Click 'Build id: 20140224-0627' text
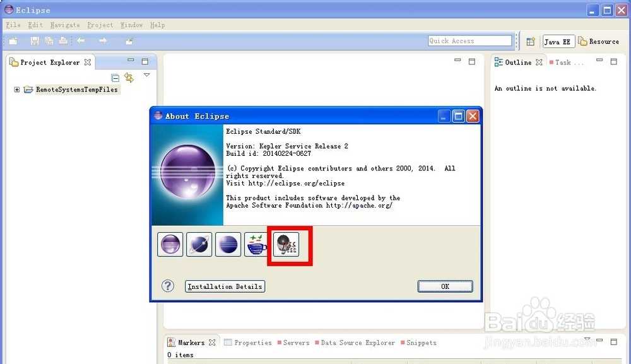 pyautogui.click(x=268, y=153)
